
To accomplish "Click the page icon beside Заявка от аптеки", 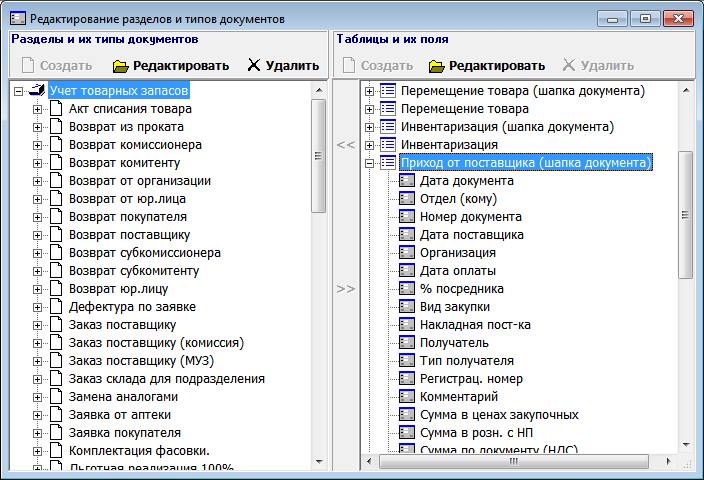I will click(56, 415).
